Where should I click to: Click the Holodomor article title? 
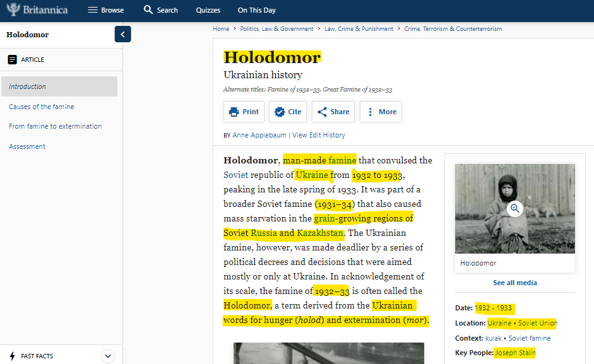point(272,57)
